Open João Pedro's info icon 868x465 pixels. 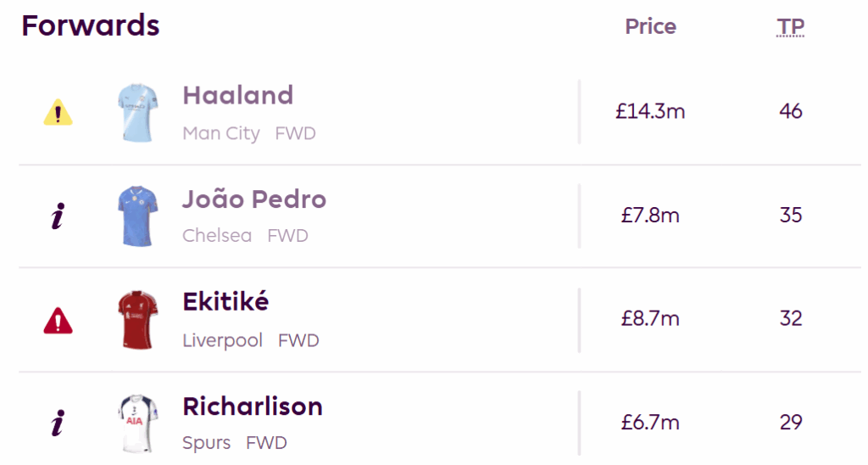[58, 217]
